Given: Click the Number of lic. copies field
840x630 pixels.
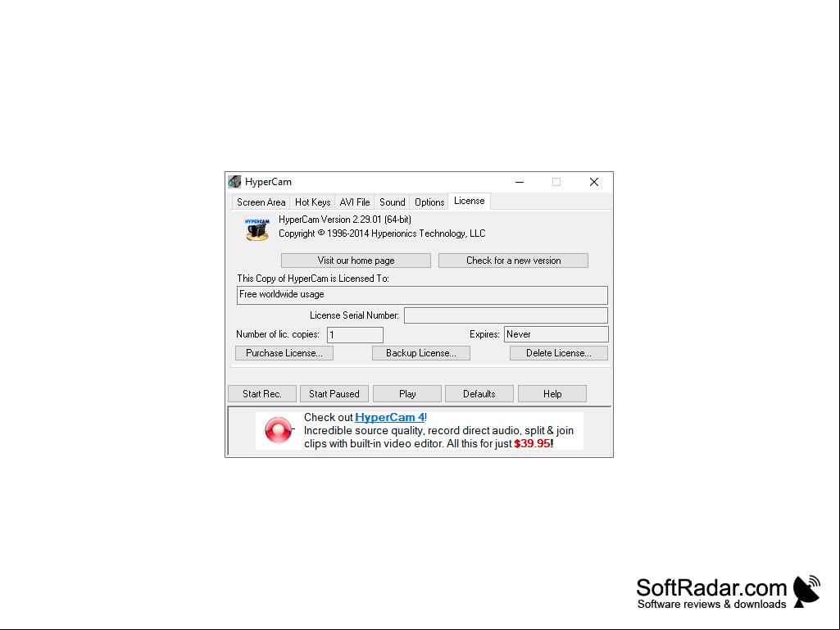Looking at the screenshot, I should click(x=355, y=335).
